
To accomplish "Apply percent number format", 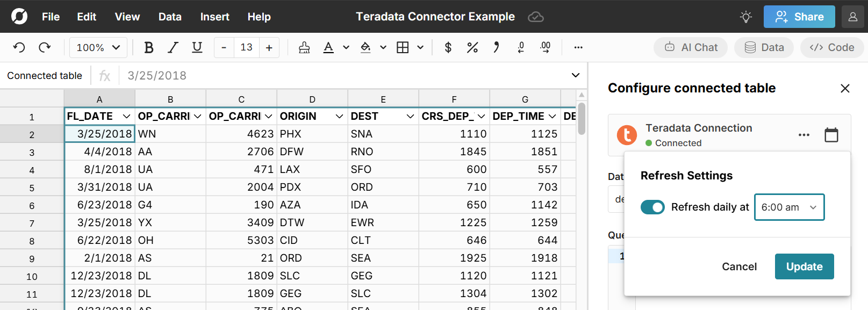I will 472,47.
